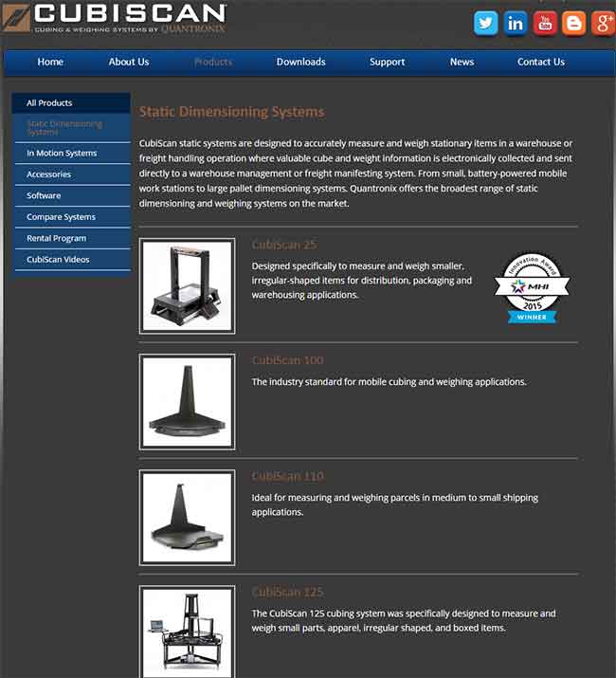
Task: Open In Motion Systems category
Action: (x=73, y=153)
